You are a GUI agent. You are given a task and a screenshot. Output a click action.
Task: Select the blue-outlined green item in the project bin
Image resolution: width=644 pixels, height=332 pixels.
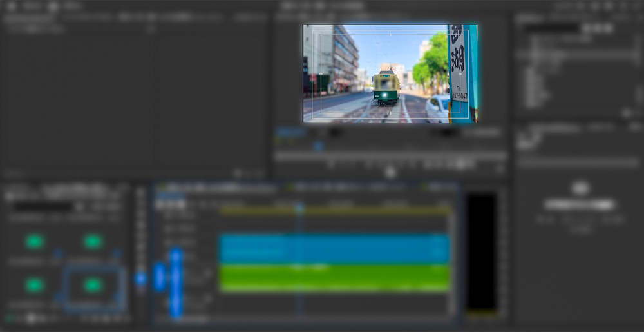pyautogui.click(x=93, y=288)
